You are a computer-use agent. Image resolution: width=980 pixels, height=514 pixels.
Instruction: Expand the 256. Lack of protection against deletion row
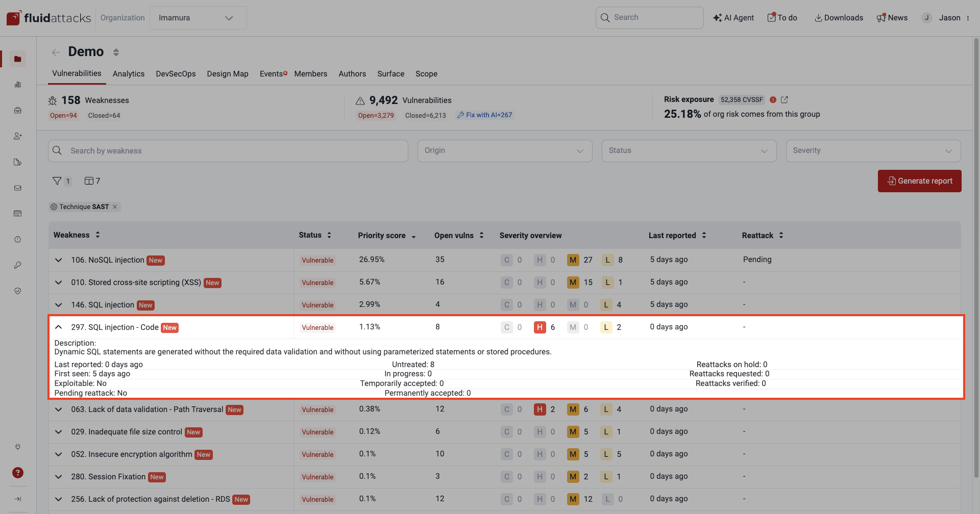(59, 499)
